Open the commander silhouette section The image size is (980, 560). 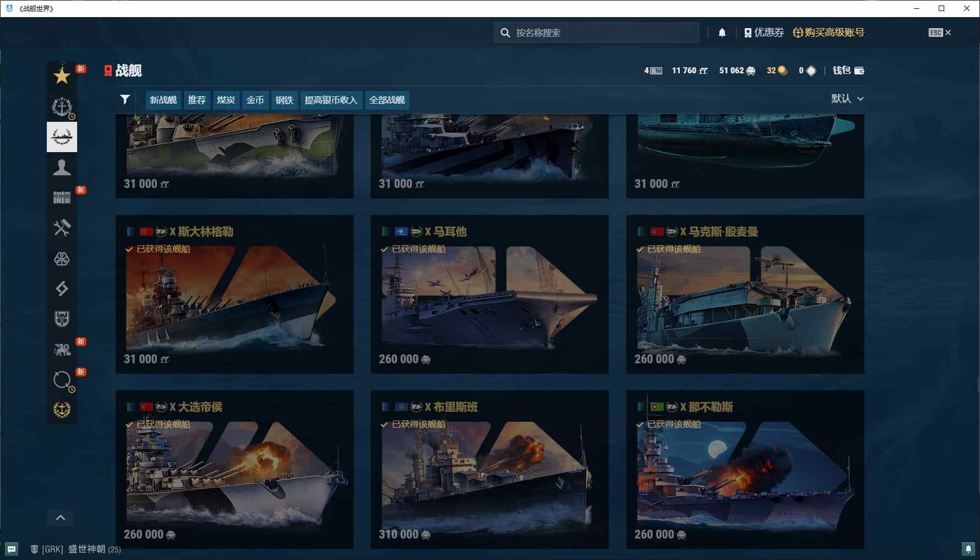62,167
